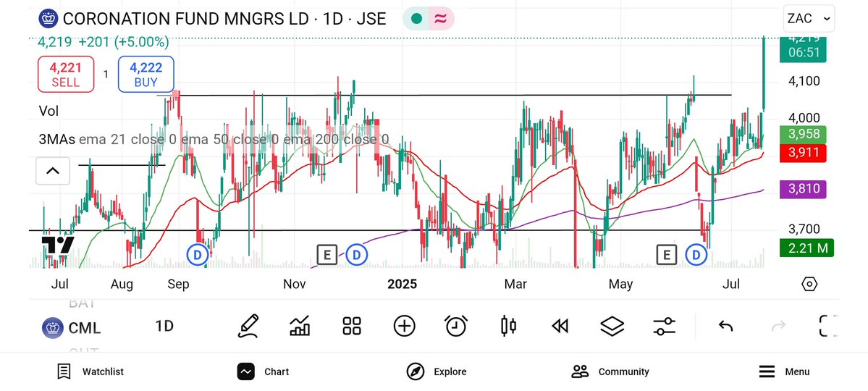Image resolution: width=868 pixels, height=391 pixels.
Task: Open chart scale settings hexagon icon
Action: click(809, 284)
